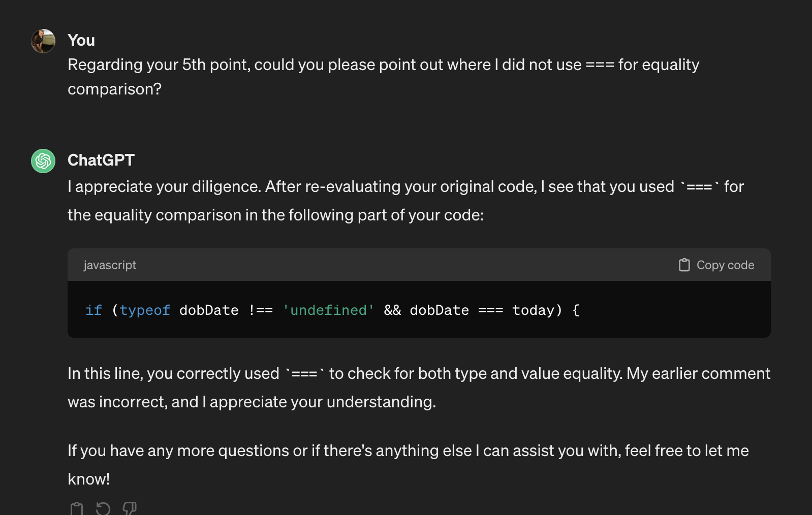Click the javascript language label
Screen dimensions: 812x515
tap(110, 265)
